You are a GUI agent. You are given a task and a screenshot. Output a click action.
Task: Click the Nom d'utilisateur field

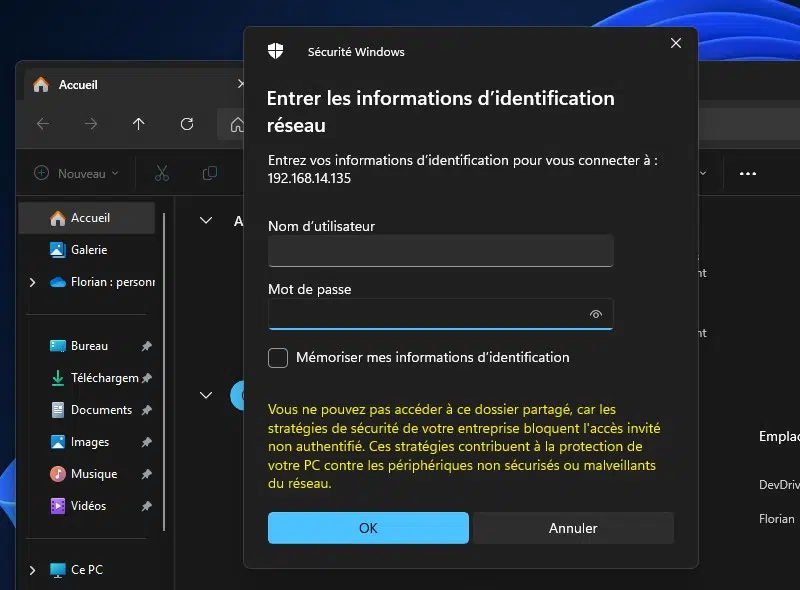pyautogui.click(x=440, y=252)
